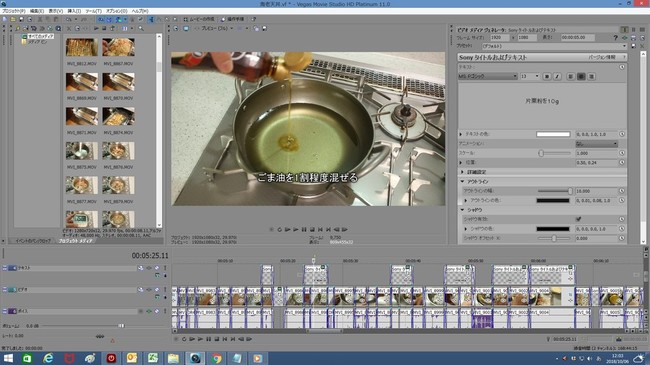Image resolution: width=650 pixels, height=365 pixels.
Task: Align title text to the left
Action: click(571, 76)
